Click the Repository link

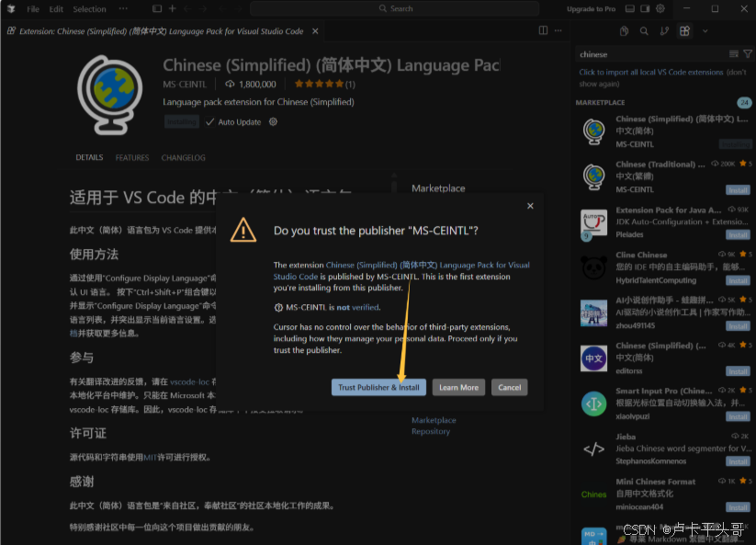431,432
